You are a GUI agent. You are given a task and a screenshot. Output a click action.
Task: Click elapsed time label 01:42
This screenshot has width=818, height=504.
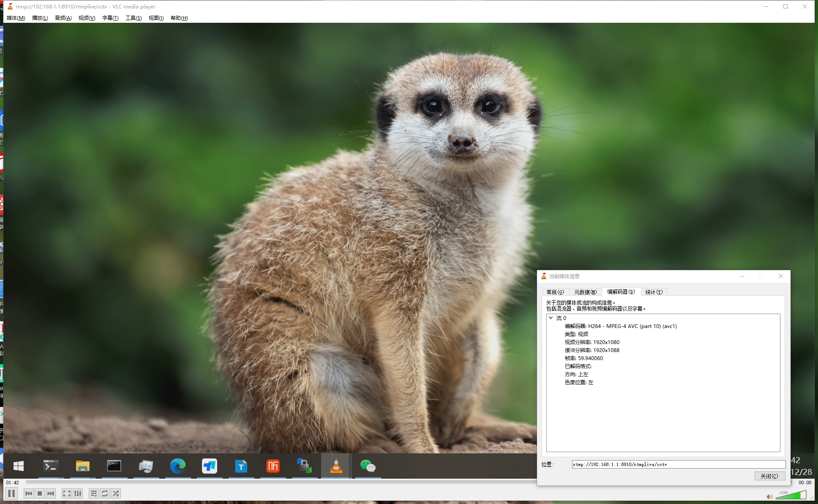(x=13, y=482)
